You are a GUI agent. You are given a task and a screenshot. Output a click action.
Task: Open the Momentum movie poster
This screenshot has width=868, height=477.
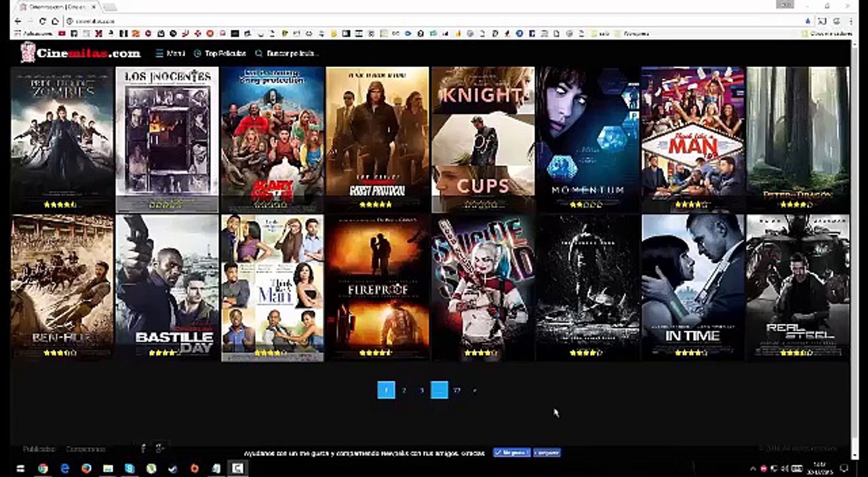[588, 139]
